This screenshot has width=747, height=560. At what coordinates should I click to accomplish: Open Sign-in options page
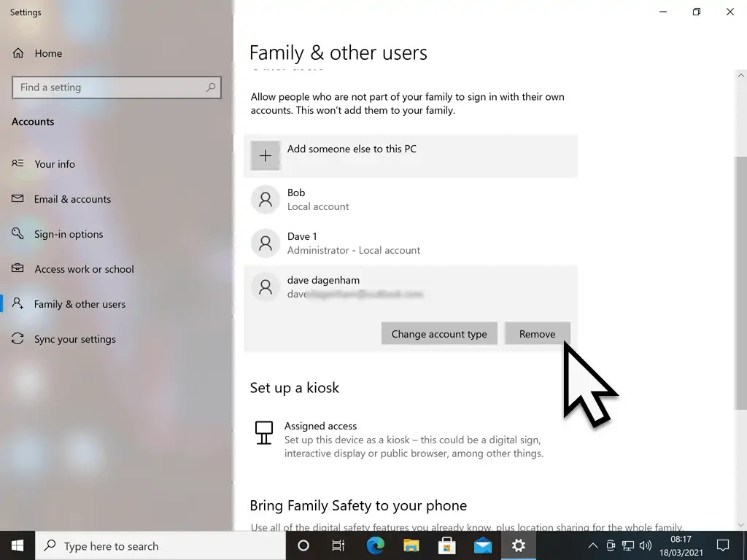(69, 234)
